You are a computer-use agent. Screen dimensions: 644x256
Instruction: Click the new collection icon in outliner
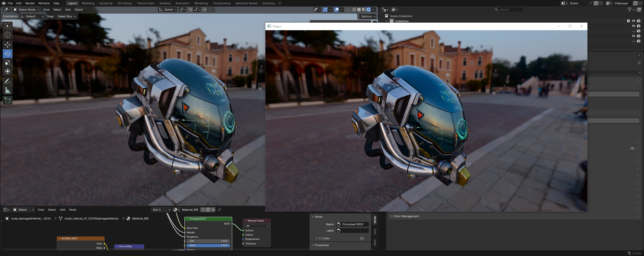pos(639,10)
